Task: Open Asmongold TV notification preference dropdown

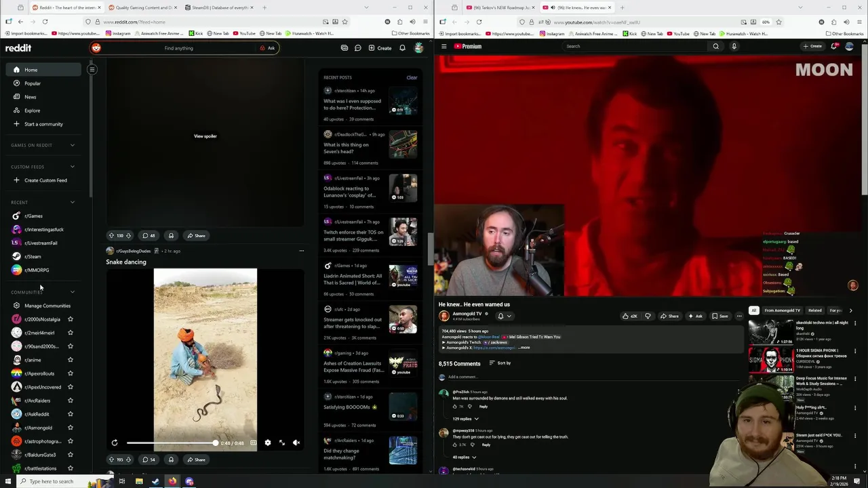Action: [x=505, y=316]
